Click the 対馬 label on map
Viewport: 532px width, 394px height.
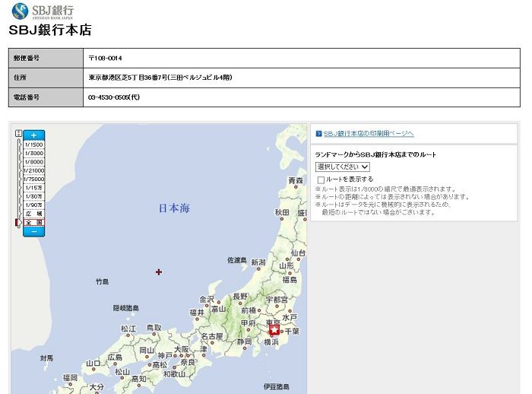pos(46,358)
